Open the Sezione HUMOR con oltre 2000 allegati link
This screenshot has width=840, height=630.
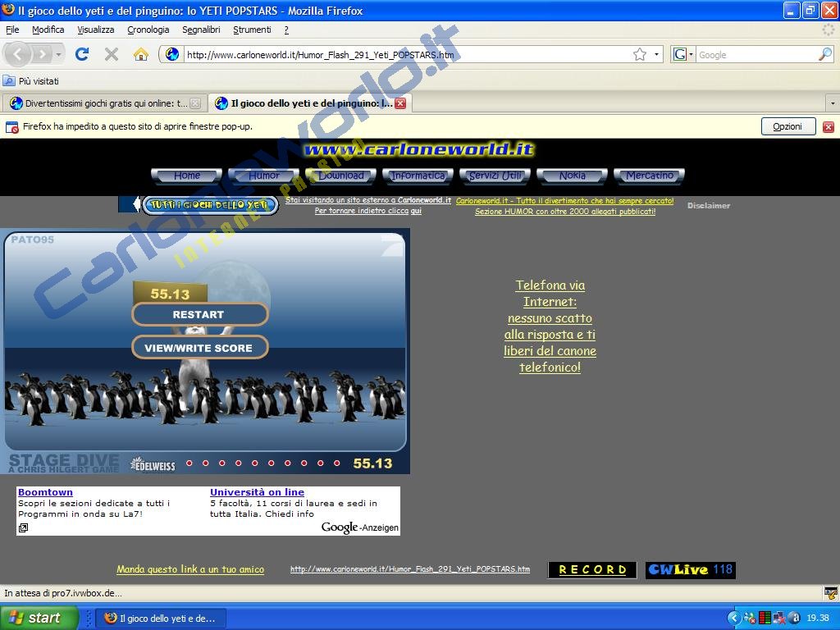click(565, 212)
